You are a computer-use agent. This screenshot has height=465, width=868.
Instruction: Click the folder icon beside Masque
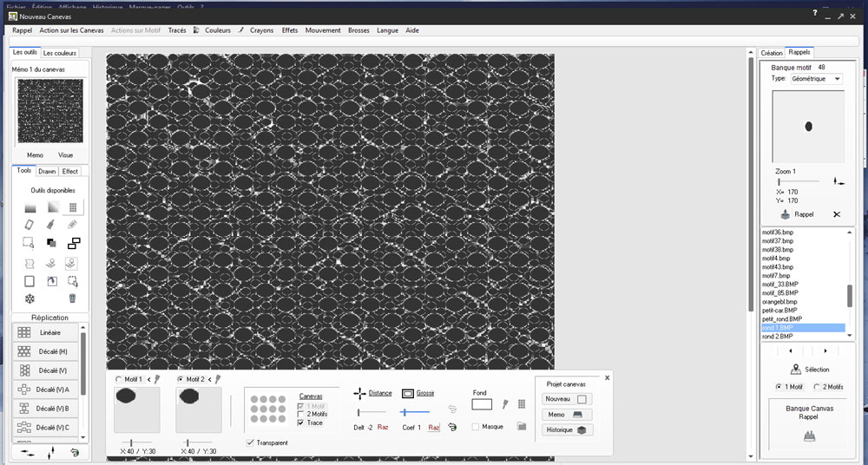tap(522, 427)
